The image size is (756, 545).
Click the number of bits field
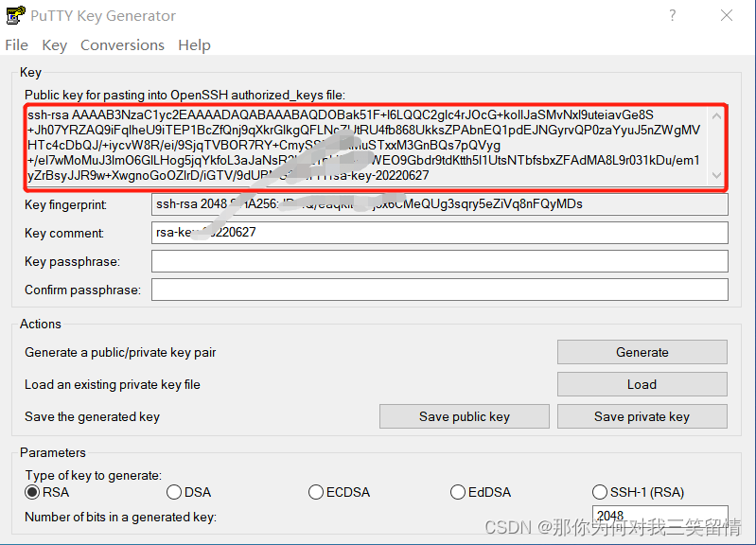click(x=660, y=516)
